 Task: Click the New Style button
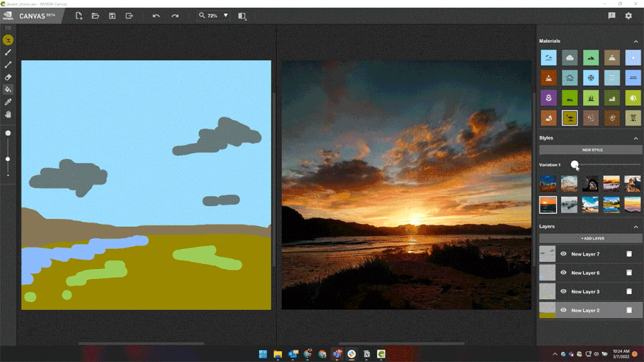point(590,150)
